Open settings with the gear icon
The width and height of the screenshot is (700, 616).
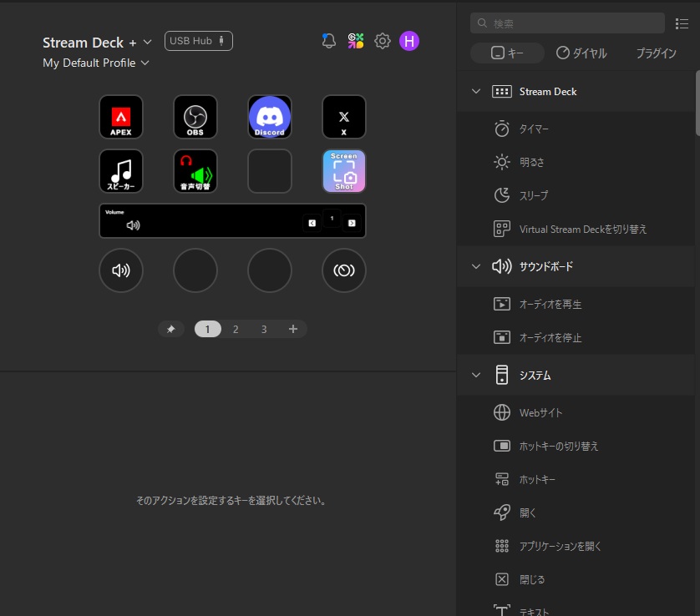pyautogui.click(x=383, y=41)
